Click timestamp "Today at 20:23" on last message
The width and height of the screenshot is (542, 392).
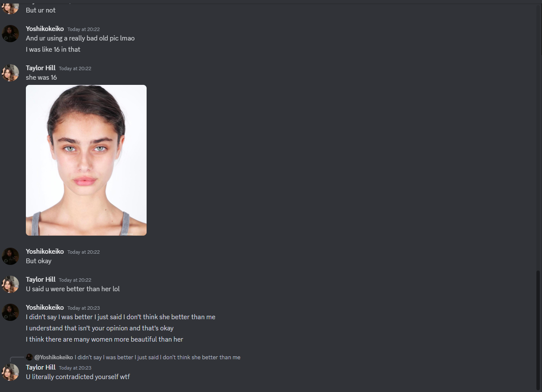(x=75, y=368)
